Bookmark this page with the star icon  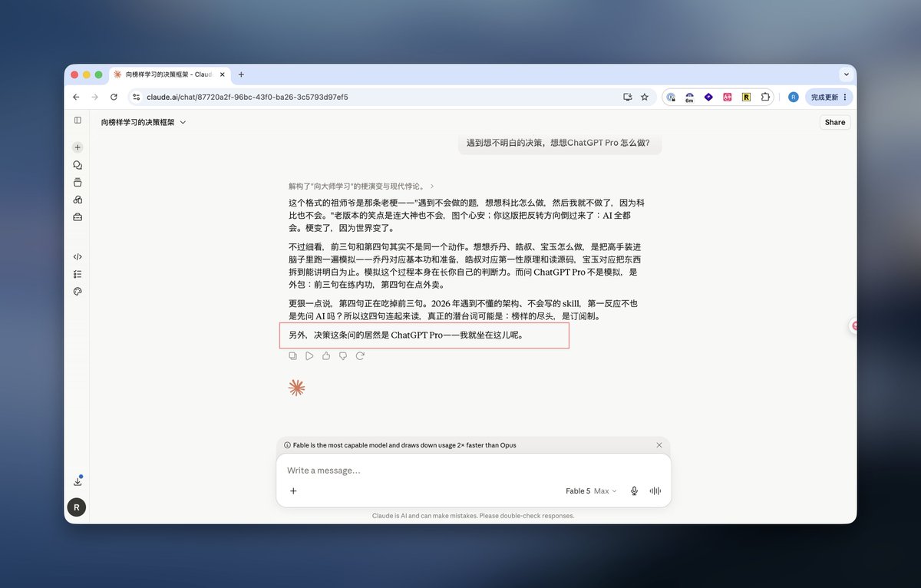pos(645,97)
